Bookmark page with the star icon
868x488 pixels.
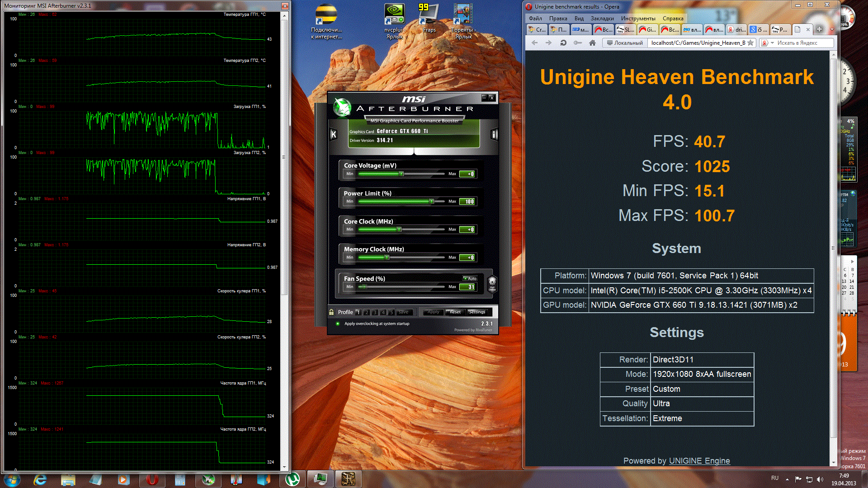(x=750, y=43)
